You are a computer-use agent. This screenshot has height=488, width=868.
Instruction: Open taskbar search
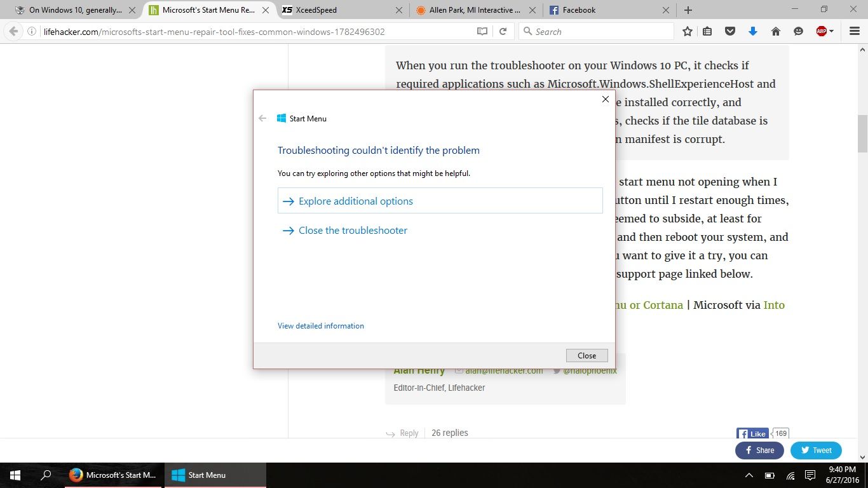coord(46,475)
